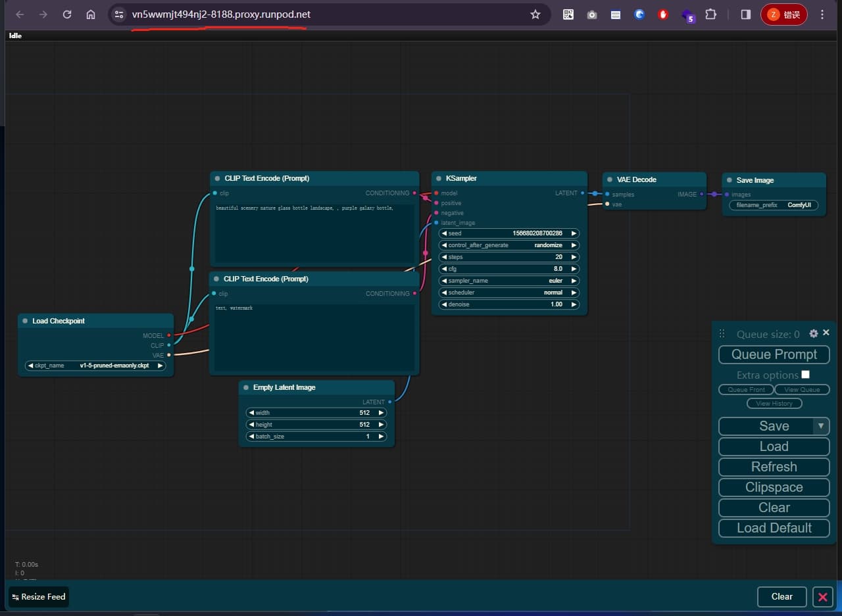Open the camera screenshot extension icon
842x616 pixels.
point(592,14)
